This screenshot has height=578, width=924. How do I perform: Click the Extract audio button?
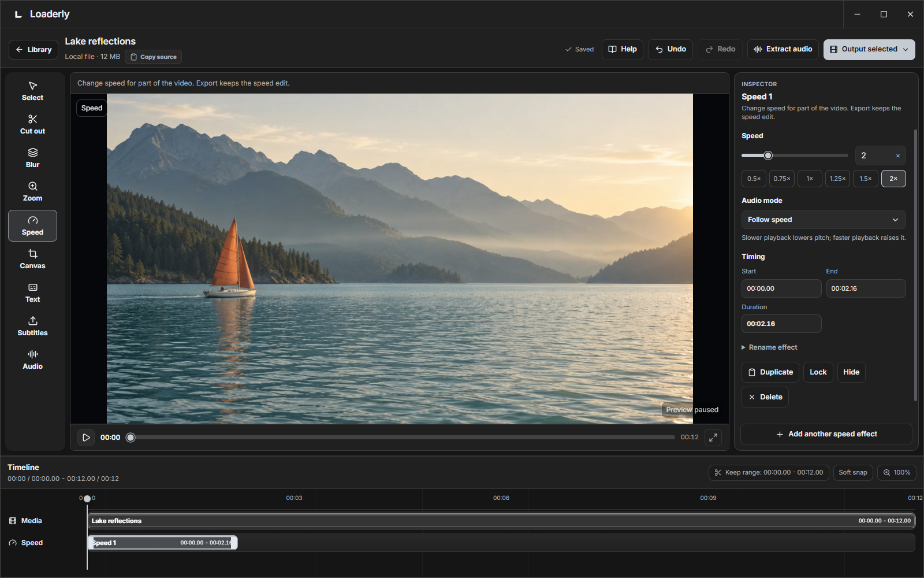783,50
